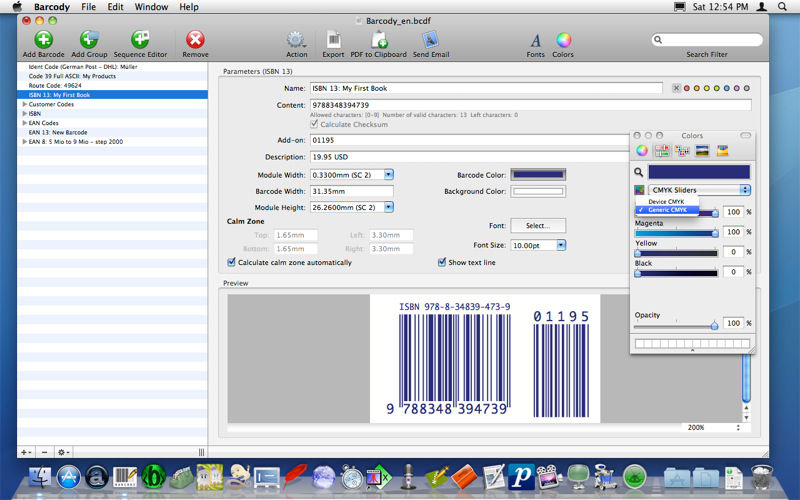This screenshot has height=500, width=800.
Task: Select image palettes mode in Colors panel
Action: click(x=702, y=150)
